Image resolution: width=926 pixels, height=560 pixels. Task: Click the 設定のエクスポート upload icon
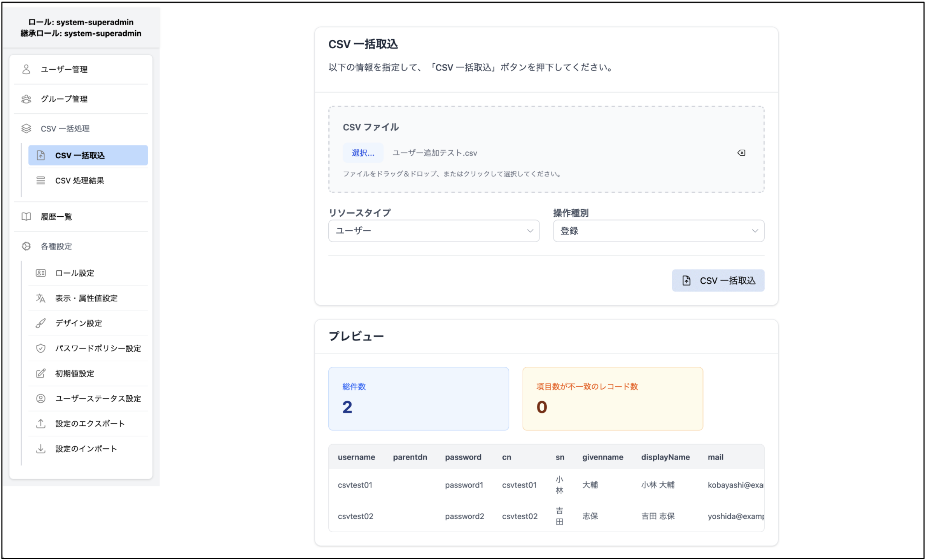[x=41, y=424]
